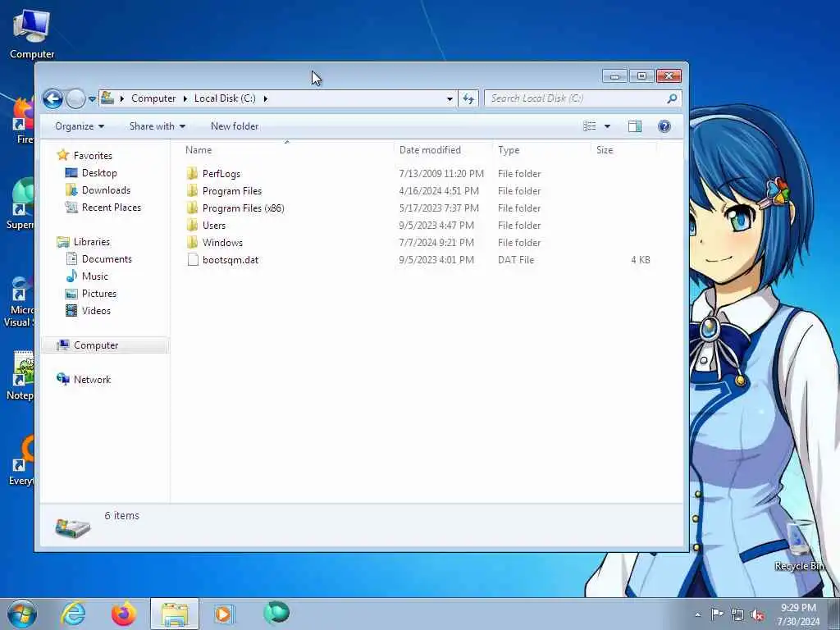Click the 7/13/2009 11:20 PM date cell
The height and width of the screenshot is (630, 840).
(441, 174)
